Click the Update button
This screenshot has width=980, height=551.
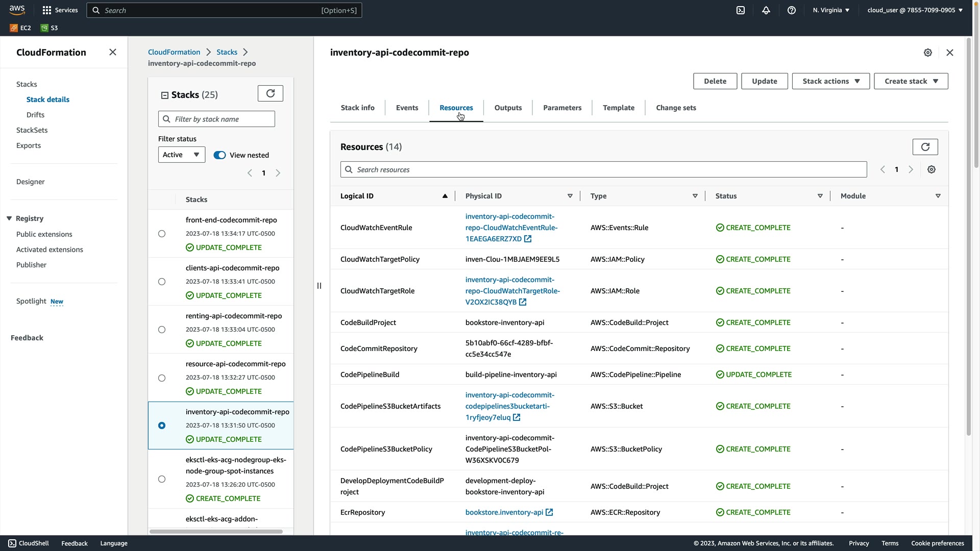click(x=764, y=81)
